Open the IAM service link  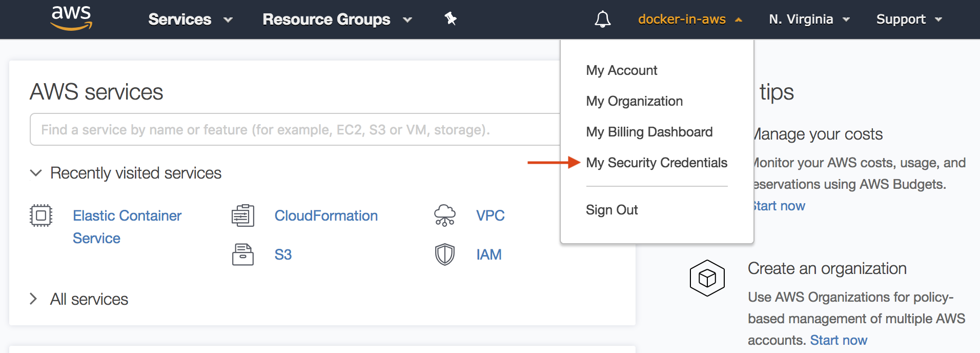[x=488, y=254]
